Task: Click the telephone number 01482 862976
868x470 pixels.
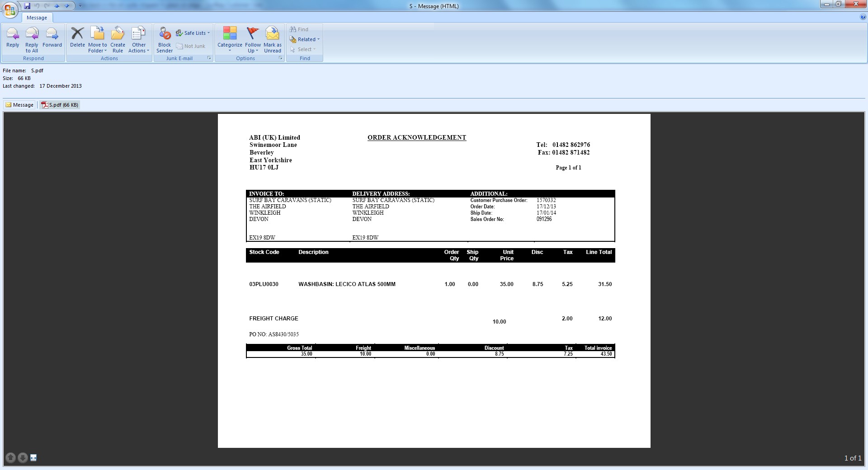Action: pos(571,145)
